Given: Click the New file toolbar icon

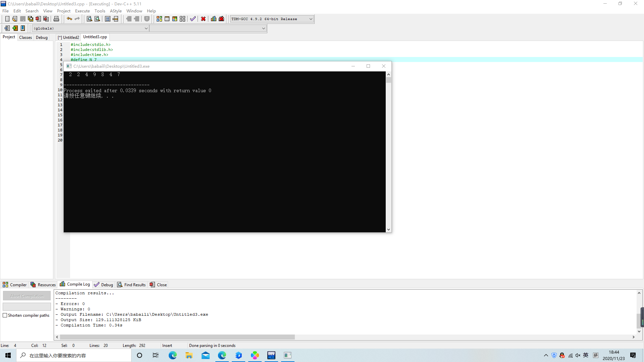Looking at the screenshot, I should [7, 19].
